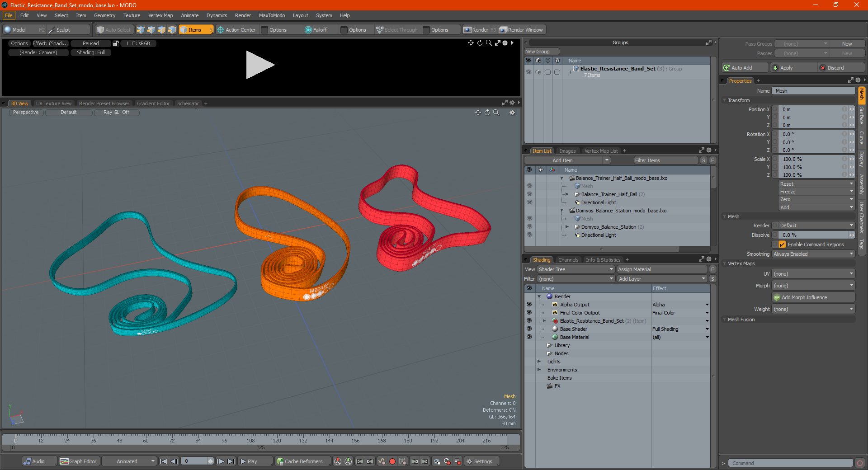Open the Smoothing Always Enabled dropdown

(x=813, y=254)
